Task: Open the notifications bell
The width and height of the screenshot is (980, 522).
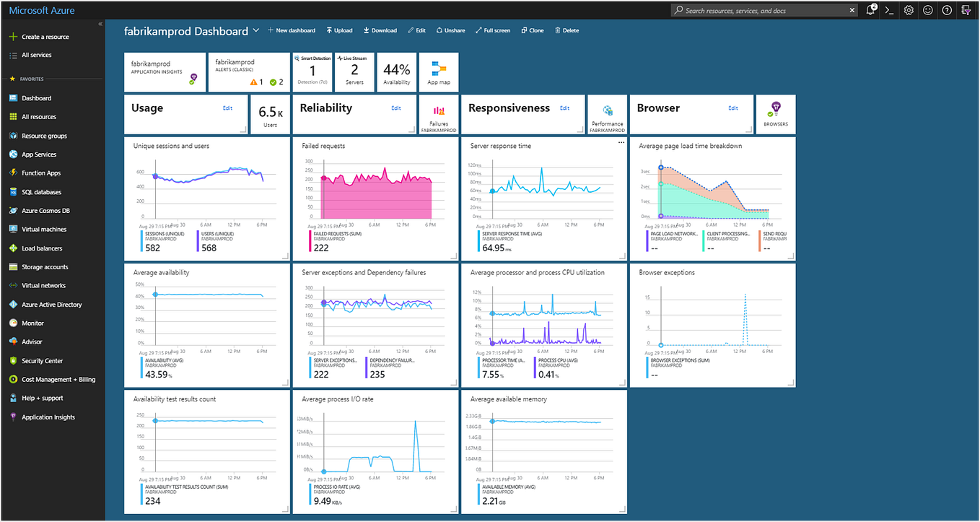Action: coord(870,10)
